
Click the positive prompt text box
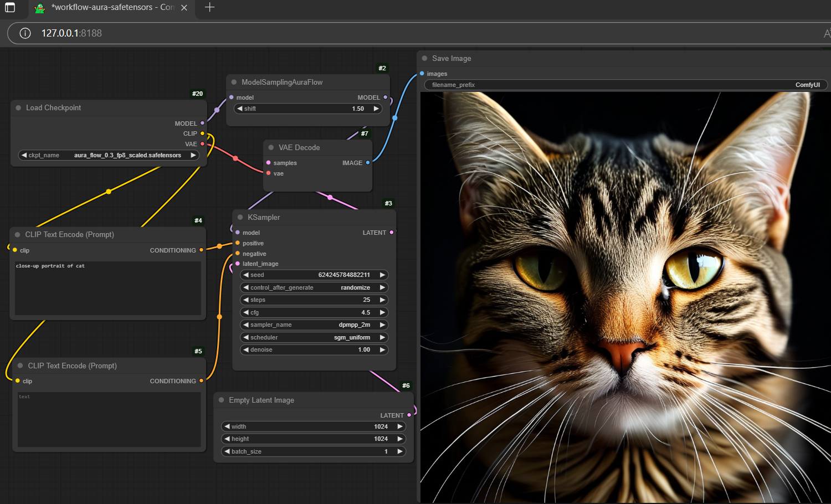pyautogui.click(x=108, y=289)
